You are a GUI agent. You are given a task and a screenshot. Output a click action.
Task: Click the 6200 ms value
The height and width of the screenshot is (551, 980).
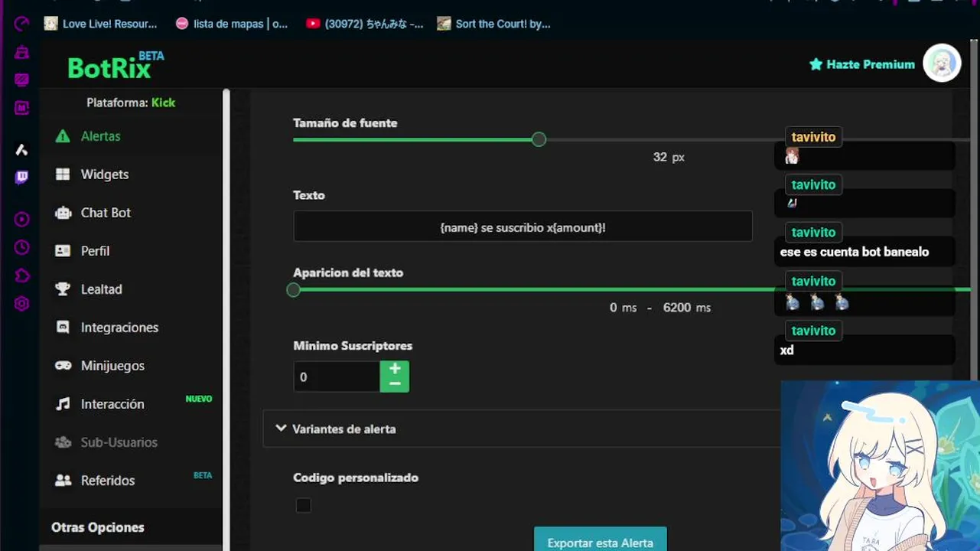pyautogui.click(x=686, y=308)
